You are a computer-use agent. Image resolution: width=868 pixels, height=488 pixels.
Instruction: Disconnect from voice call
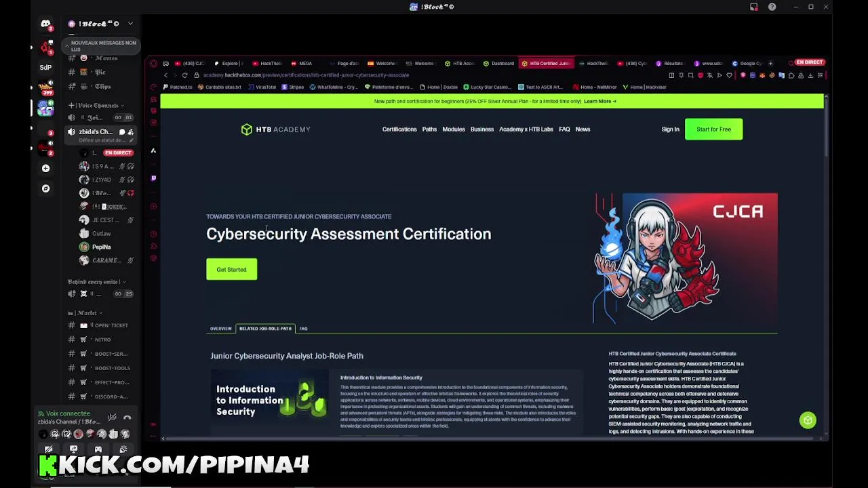coord(127,418)
